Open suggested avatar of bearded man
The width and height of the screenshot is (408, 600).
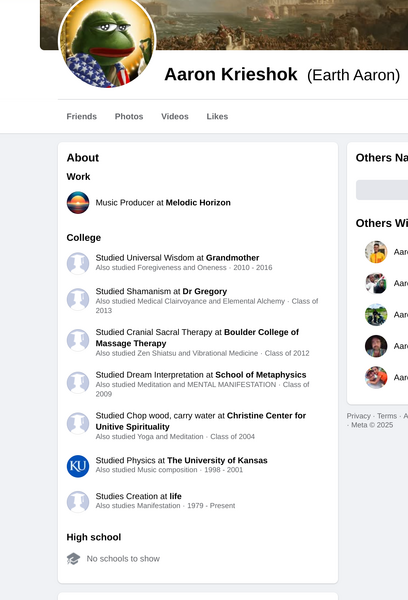tap(376, 346)
